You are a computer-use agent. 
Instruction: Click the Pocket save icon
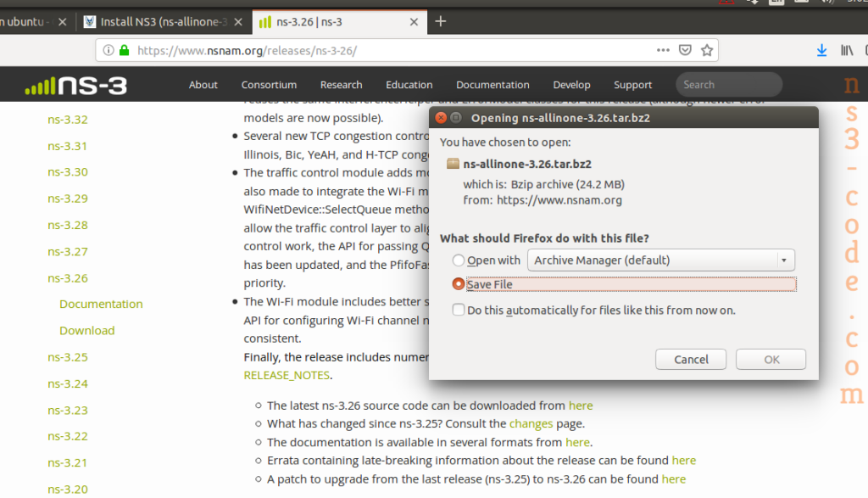685,50
